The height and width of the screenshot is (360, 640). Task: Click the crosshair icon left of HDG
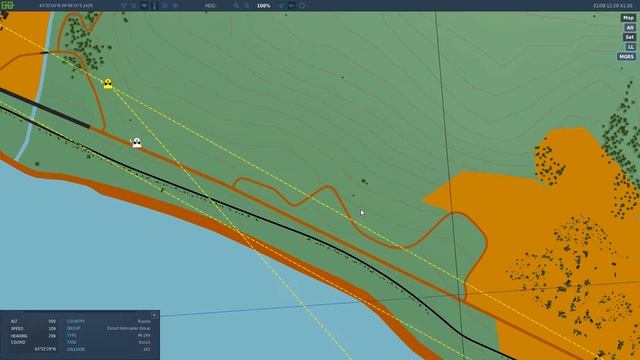(x=175, y=6)
